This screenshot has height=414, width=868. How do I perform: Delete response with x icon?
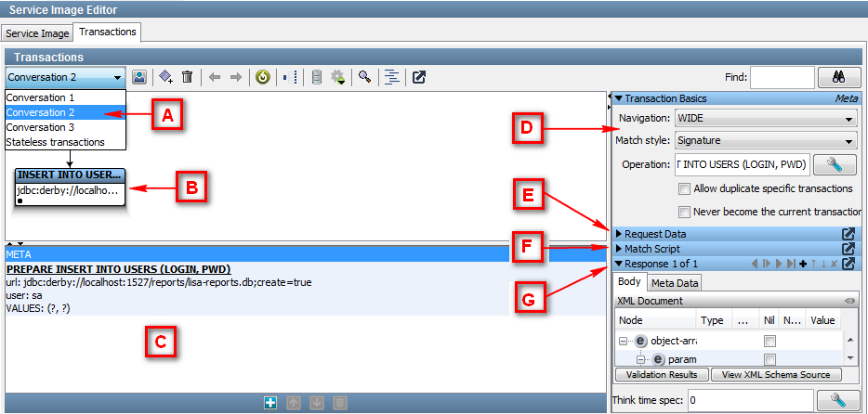pos(835,264)
